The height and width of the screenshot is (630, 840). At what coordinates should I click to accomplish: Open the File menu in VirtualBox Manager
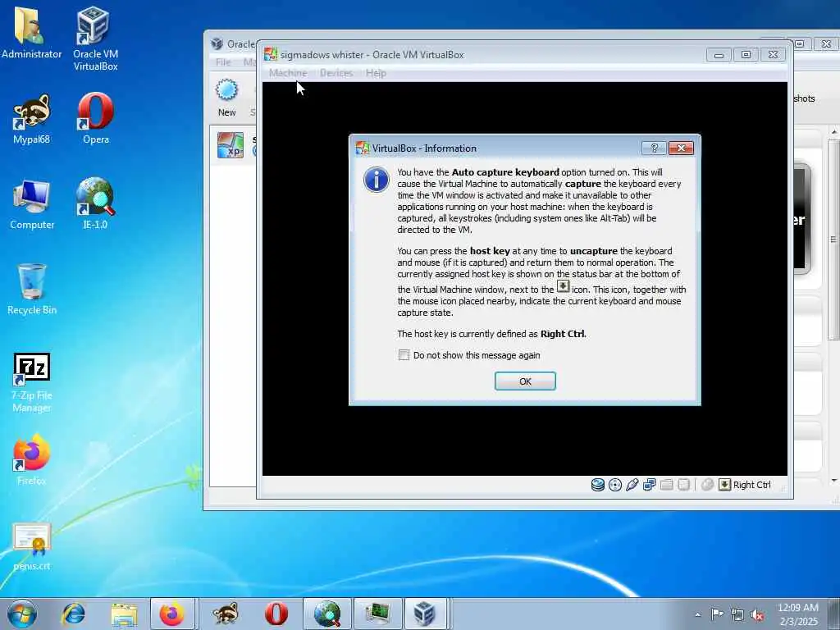point(223,62)
